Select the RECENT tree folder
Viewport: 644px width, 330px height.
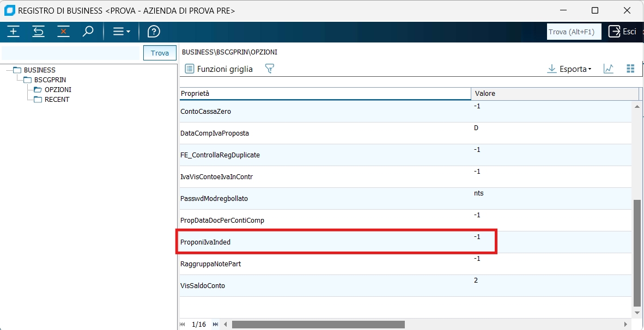point(57,100)
